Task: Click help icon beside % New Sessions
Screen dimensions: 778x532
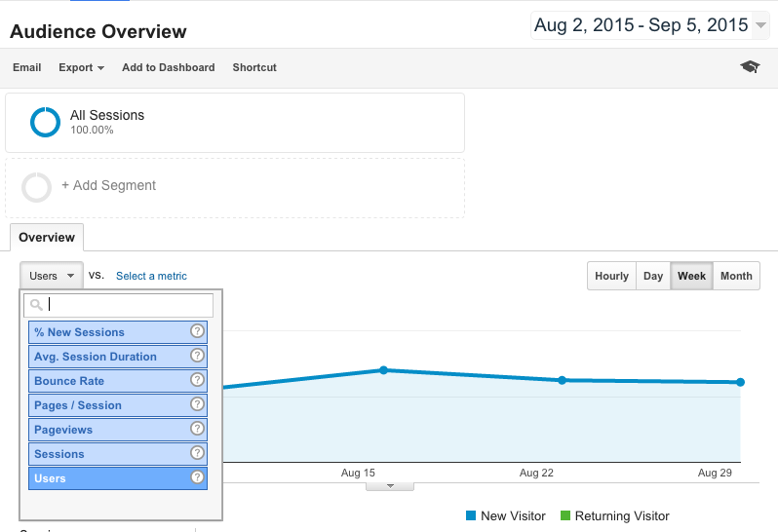Action: pos(197,332)
